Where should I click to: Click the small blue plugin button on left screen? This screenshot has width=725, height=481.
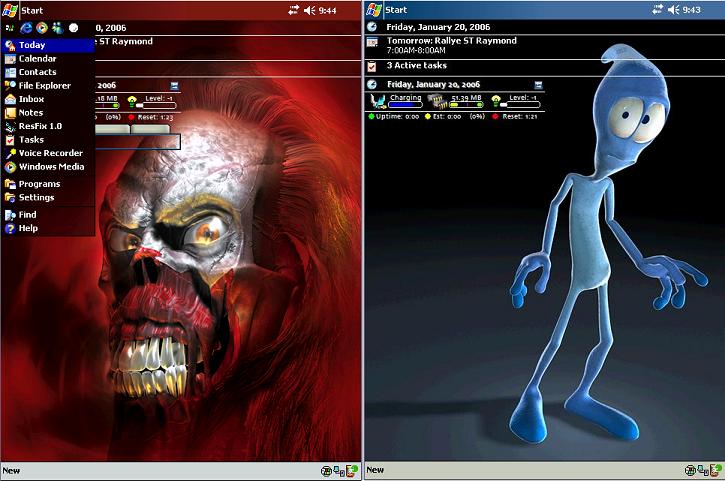tap(174, 86)
